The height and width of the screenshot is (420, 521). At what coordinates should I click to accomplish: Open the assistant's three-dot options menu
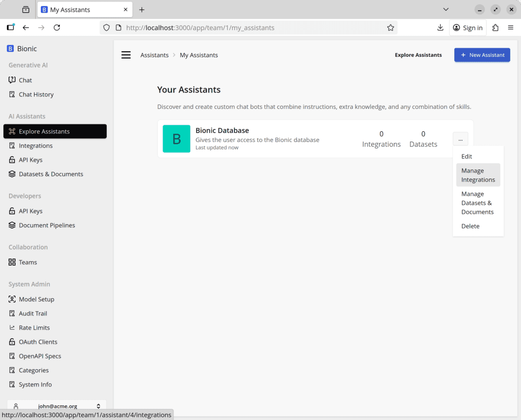460,139
